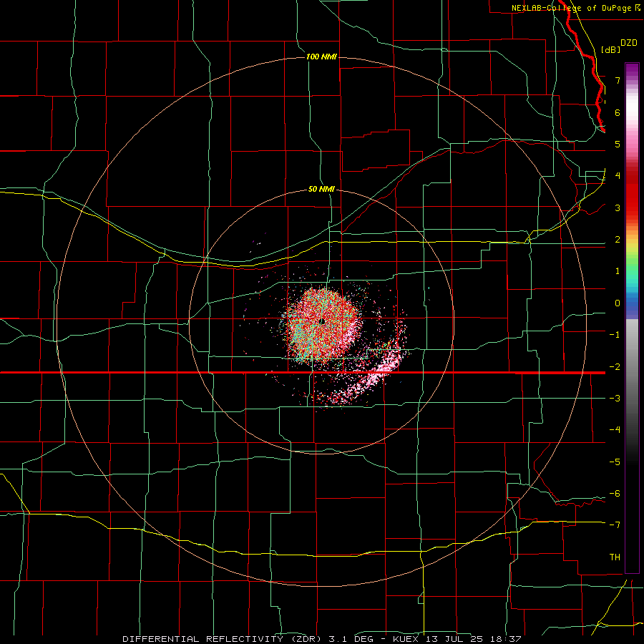Select the "7" value on the color scale
This screenshot has height=644, width=644.
618,80
